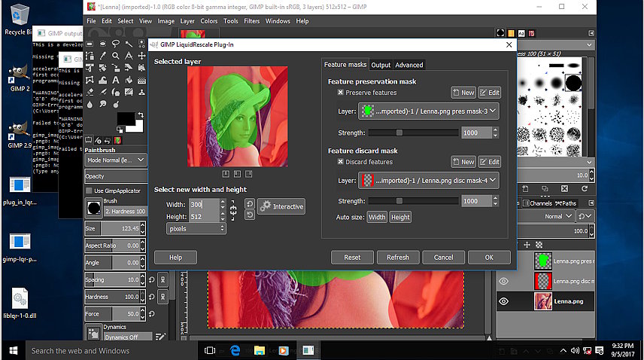Click the Interactive button
The height and width of the screenshot is (360, 644).
click(x=281, y=206)
